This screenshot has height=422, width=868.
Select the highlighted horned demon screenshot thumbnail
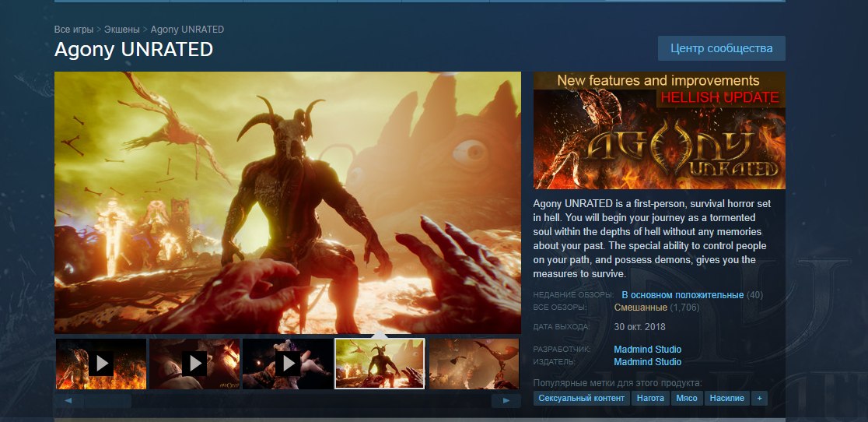(380, 364)
